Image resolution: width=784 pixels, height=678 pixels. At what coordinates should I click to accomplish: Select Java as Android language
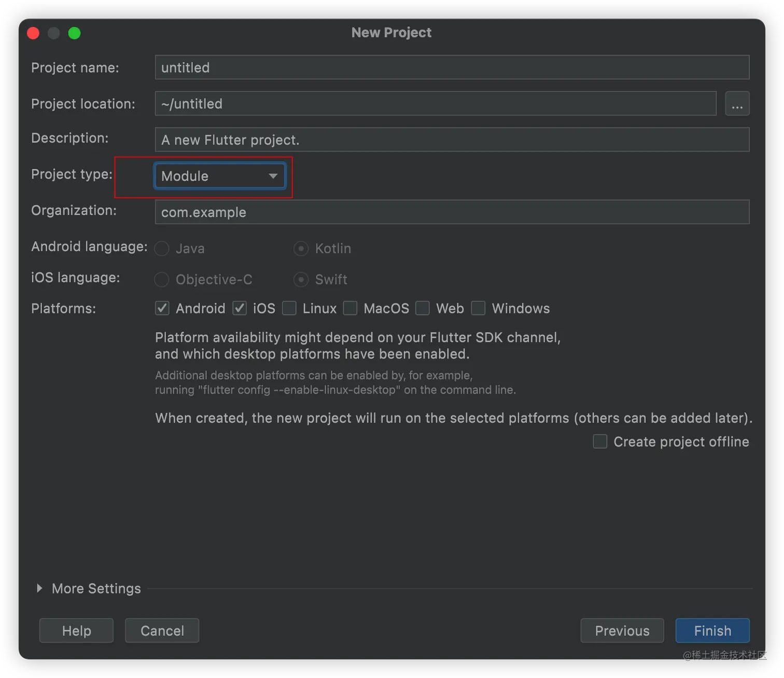(162, 248)
